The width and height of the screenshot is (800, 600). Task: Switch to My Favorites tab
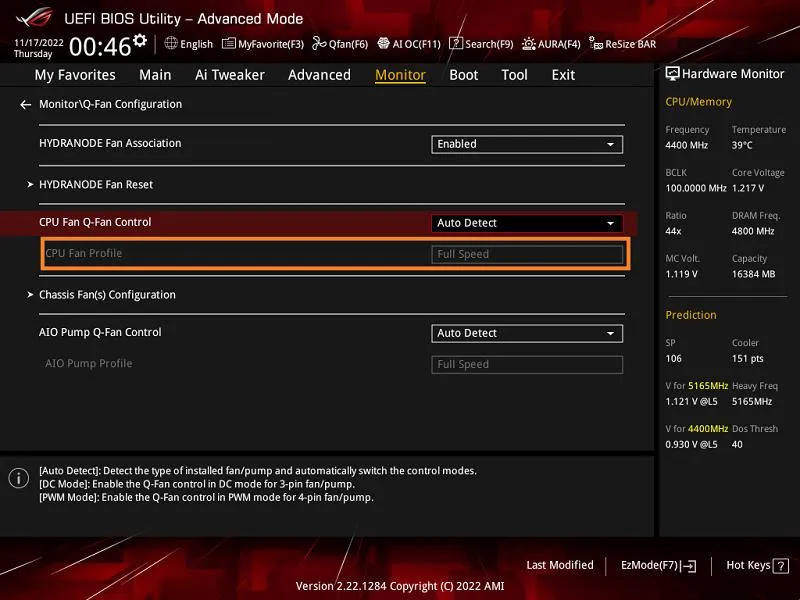[75, 75]
